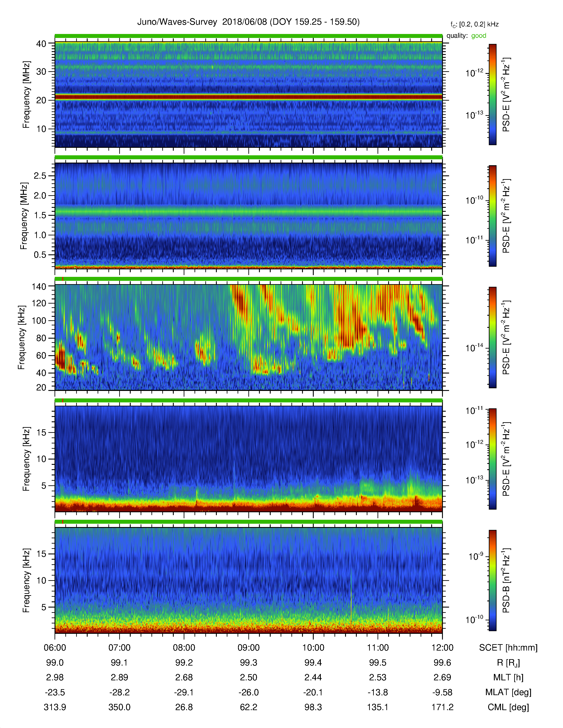
Task: Click the 12:00 time axis label
Action: pos(442,648)
